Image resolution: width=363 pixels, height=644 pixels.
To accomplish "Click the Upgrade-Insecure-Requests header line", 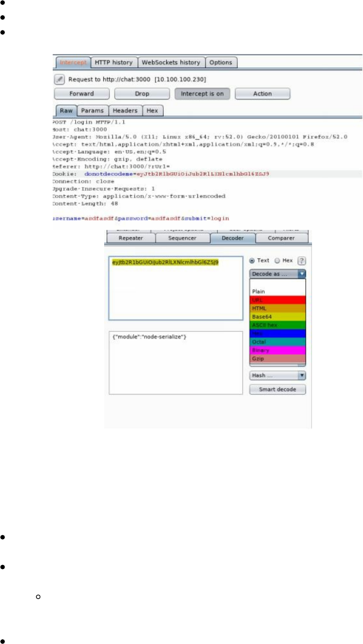I will pos(103,188).
